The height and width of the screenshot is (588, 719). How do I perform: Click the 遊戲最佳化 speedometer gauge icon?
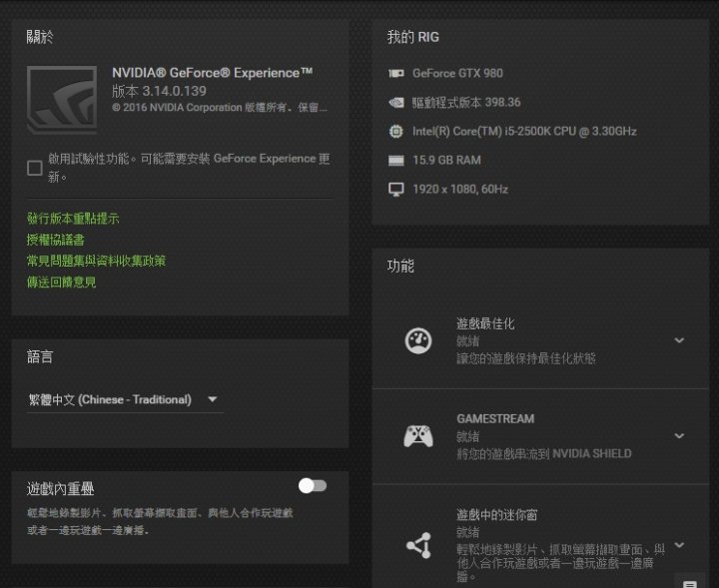[418, 341]
